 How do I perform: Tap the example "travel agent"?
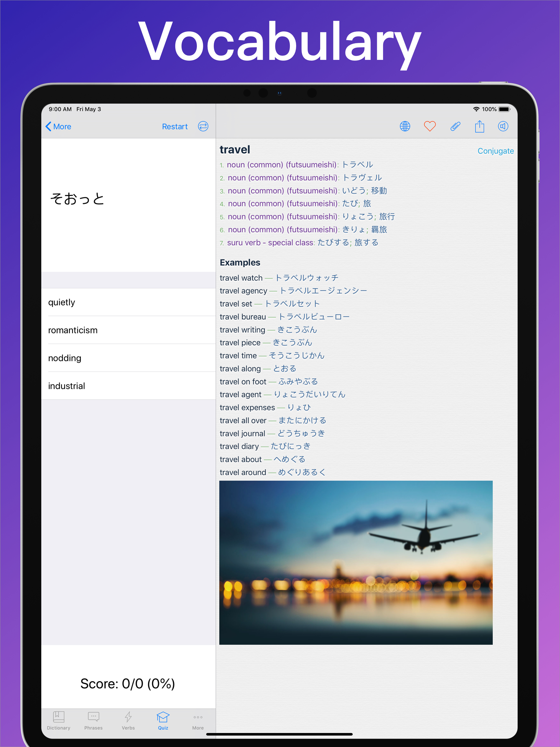[x=240, y=395]
